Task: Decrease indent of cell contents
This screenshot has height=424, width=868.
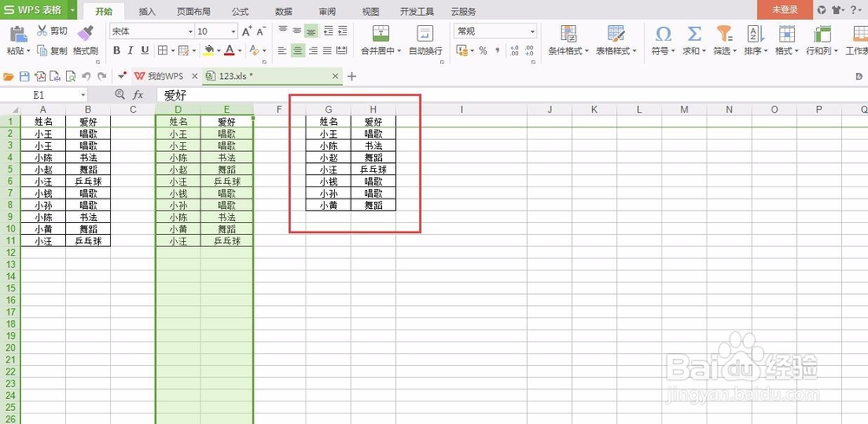Action: click(328, 31)
